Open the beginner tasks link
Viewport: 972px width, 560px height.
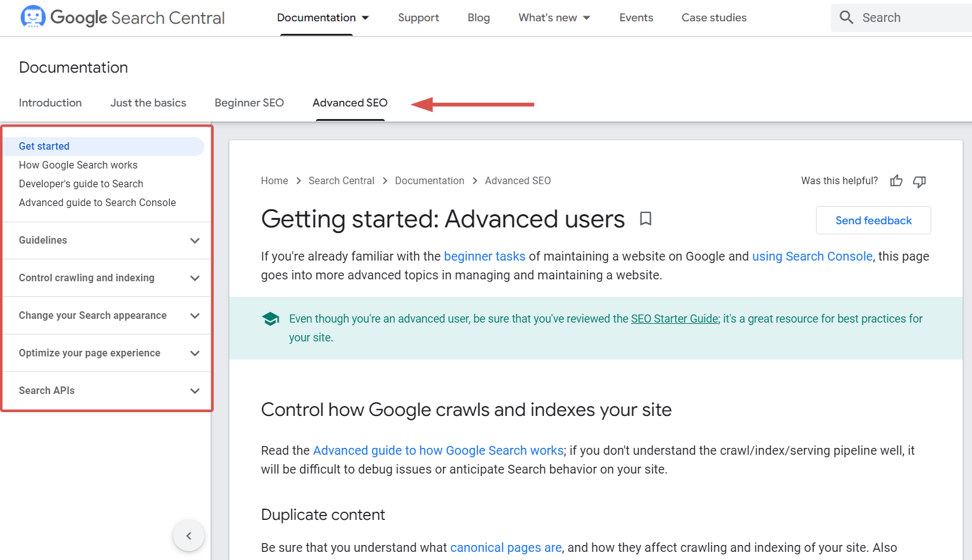[x=484, y=256]
